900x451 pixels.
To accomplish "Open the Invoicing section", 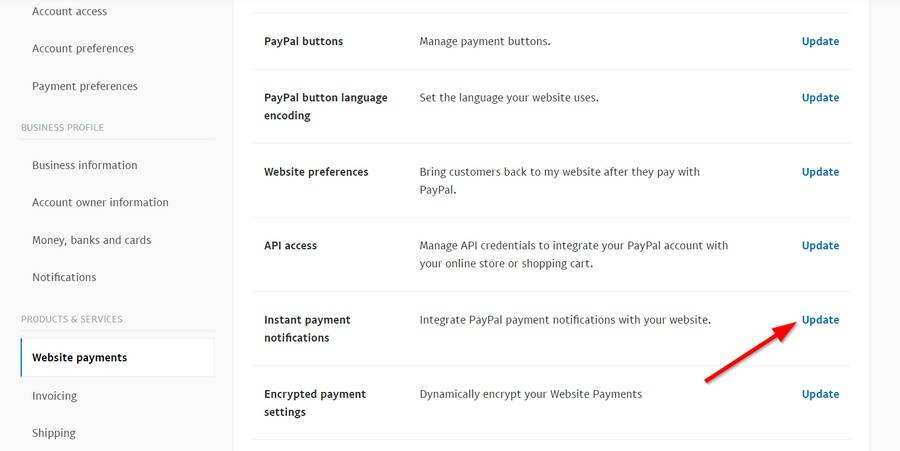I will [x=54, y=396].
